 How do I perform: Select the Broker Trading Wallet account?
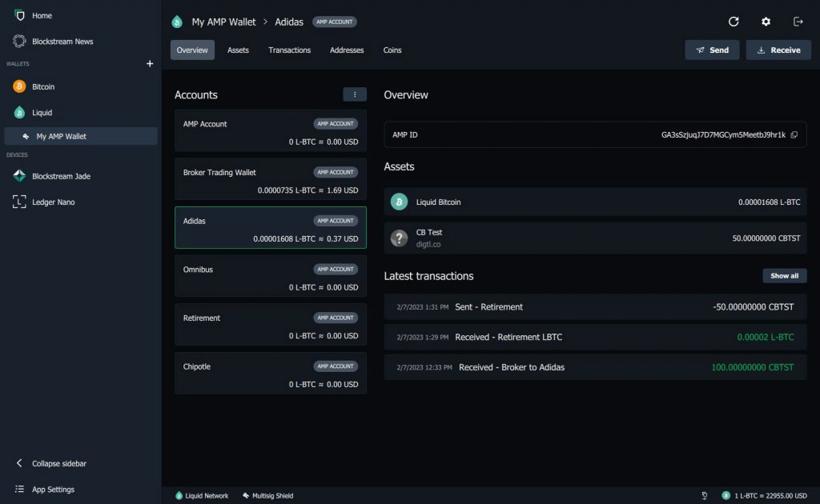(x=271, y=179)
